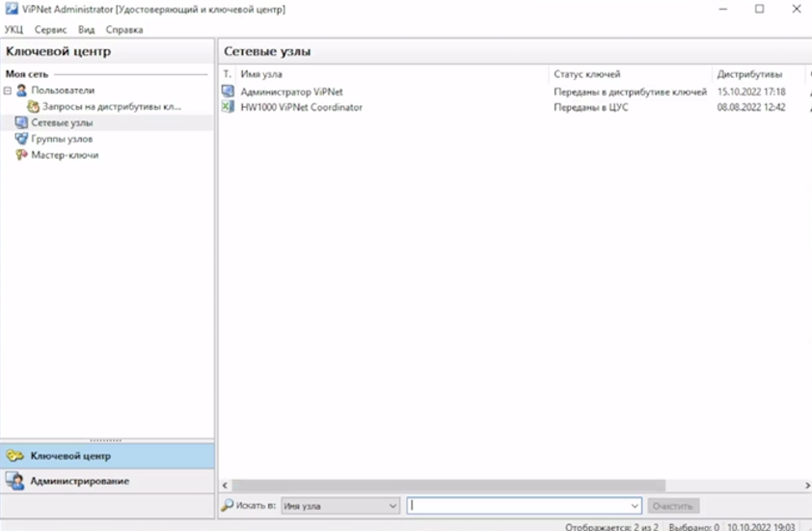Click the search magnifier icon
The height and width of the screenshot is (531, 812).
click(227, 505)
